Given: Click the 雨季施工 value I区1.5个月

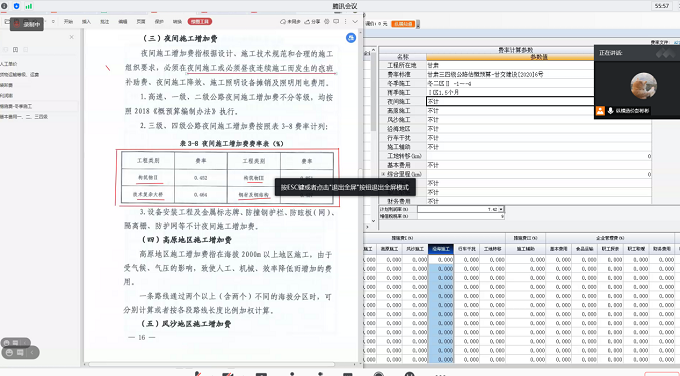Looking at the screenshot, I should (510, 92).
